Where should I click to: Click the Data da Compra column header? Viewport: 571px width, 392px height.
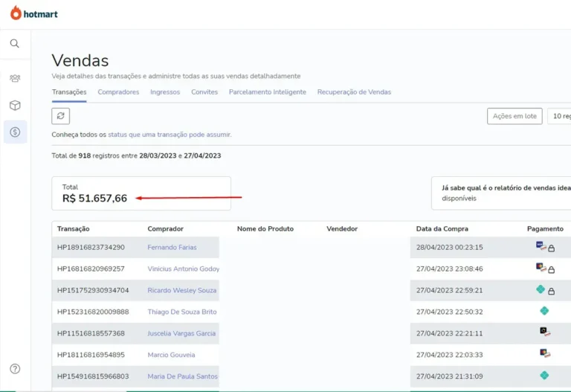(x=442, y=229)
